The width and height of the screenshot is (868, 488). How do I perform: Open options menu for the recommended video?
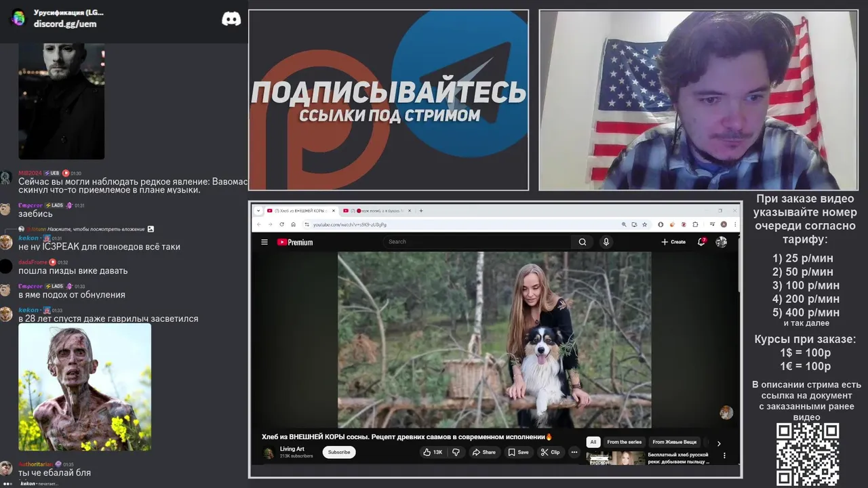click(x=724, y=455)
